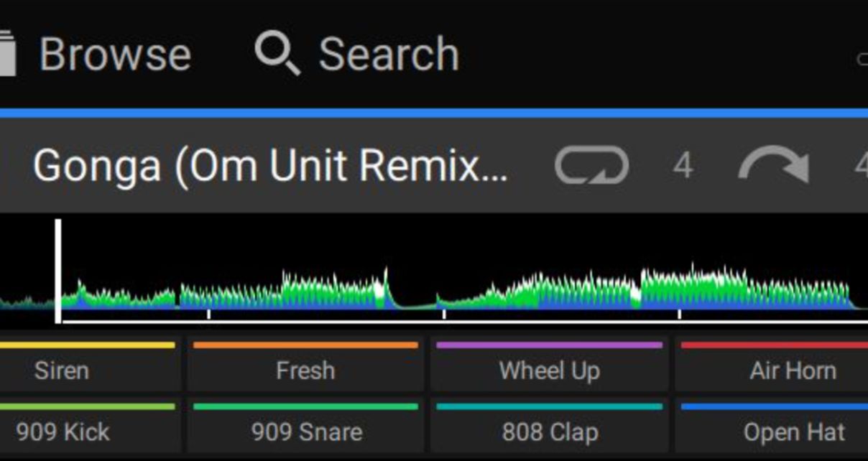Toggle the loop icon on the deck

tap(591, 166)
